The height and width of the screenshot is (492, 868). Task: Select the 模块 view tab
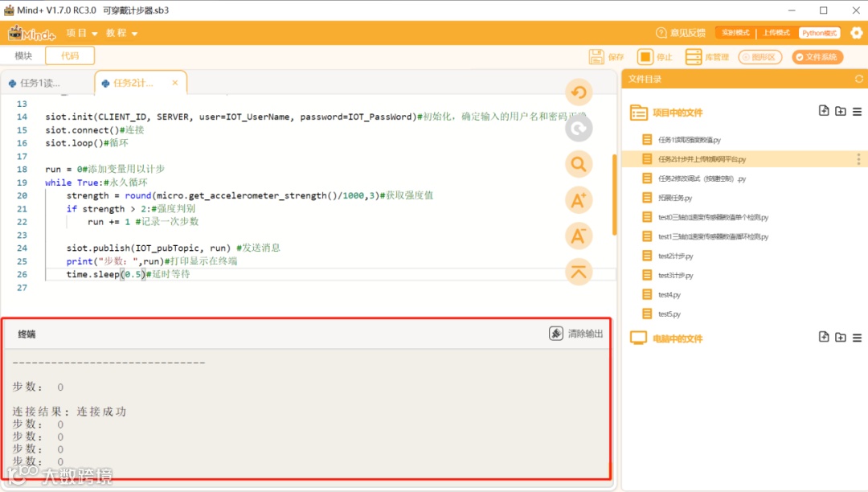[x=23, y=56]
